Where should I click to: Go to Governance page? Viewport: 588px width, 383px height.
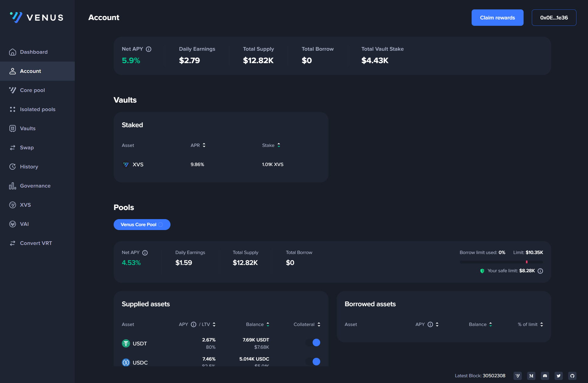pyautogui.click(x=35, y=186)
